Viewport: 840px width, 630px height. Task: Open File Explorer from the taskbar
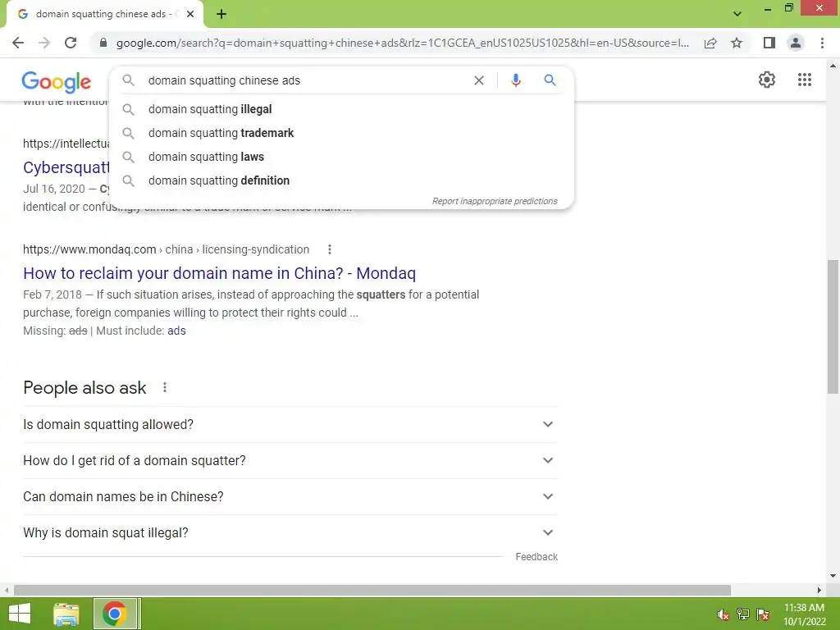[66, 614]
